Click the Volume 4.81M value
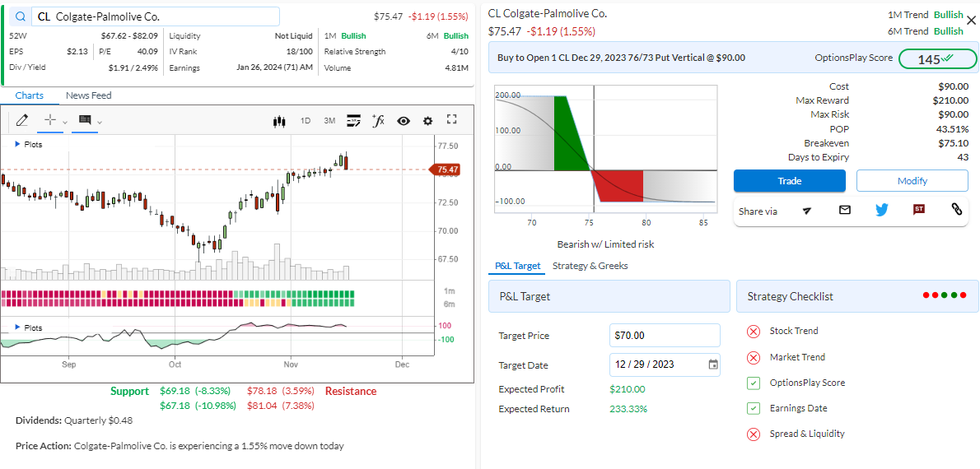980x469 pixels. [457, 67]
